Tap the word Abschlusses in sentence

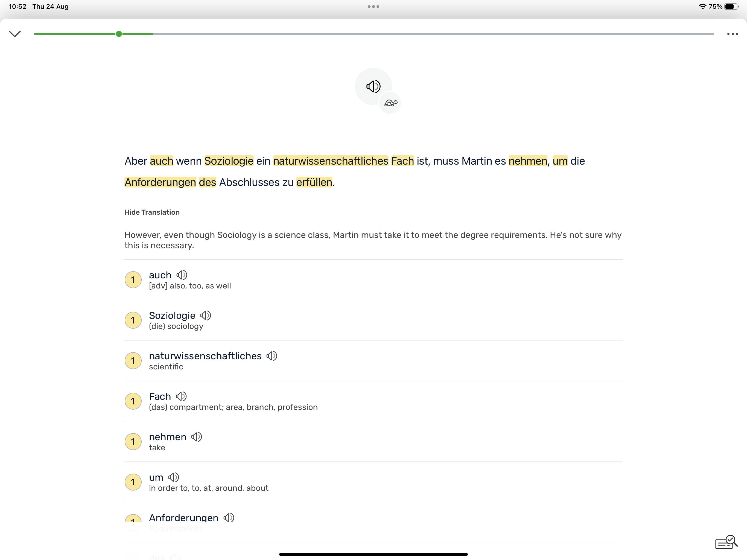(x=249, y=182)
